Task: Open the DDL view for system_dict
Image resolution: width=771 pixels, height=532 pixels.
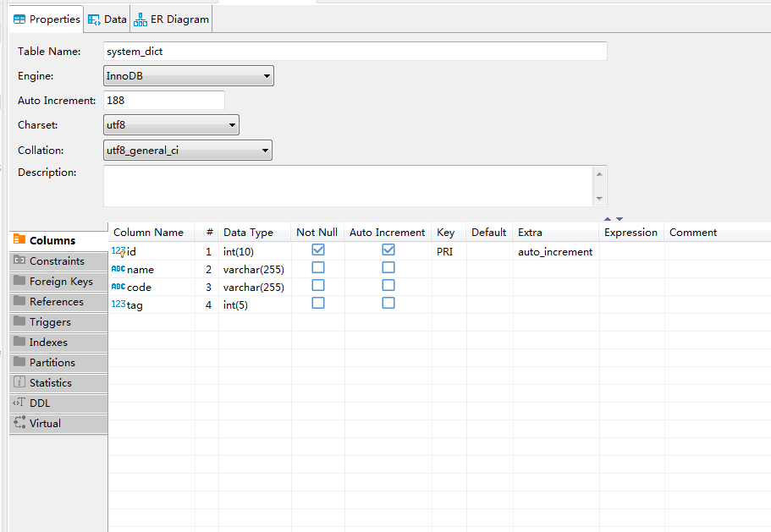Action: tap(41, 403)
